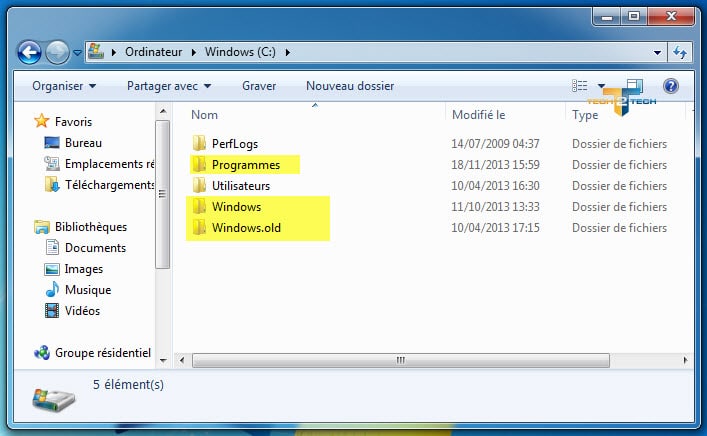Screen dimensions: 707x436
Task: Click the computer icon in address bar
Action: pos(96,51)
